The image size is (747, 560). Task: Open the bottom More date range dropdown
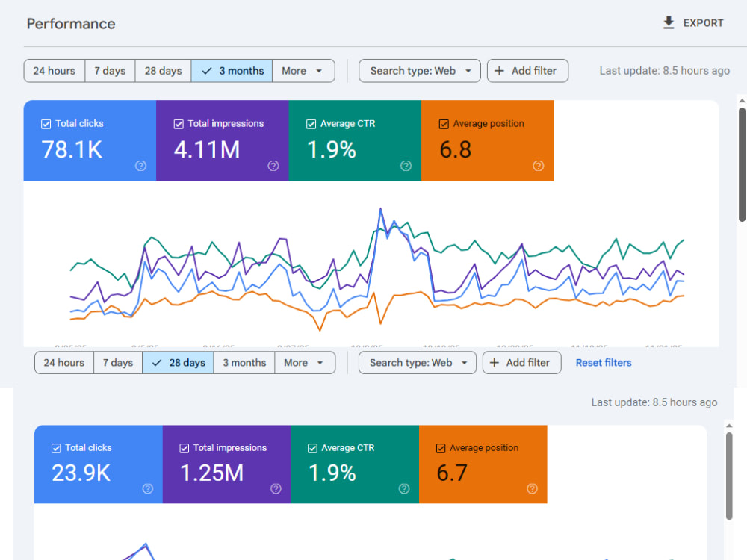(305, 363)
